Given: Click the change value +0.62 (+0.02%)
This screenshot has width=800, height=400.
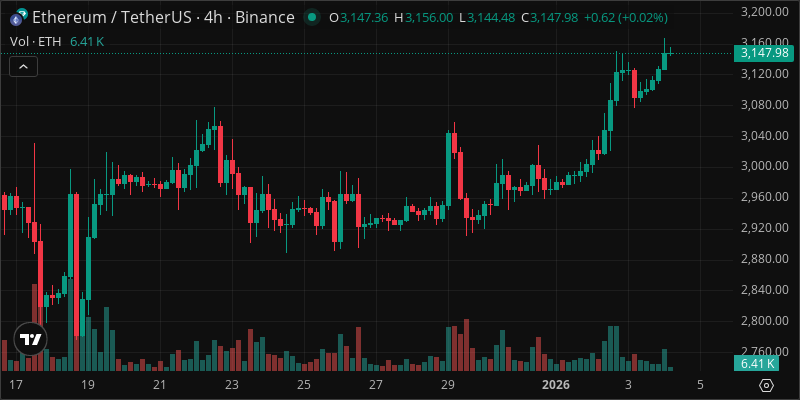Looking at the screenshot, I should point(626,18).
